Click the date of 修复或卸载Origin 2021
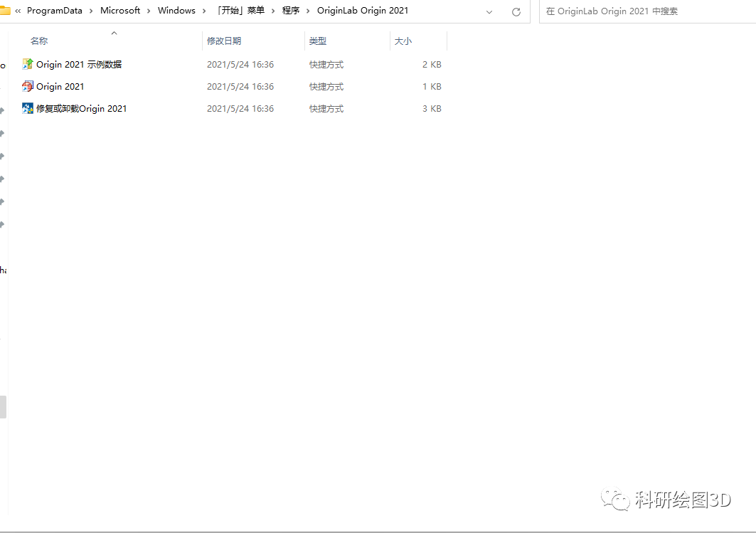This screenshot has height=533, width=756. tap(240, 109)
